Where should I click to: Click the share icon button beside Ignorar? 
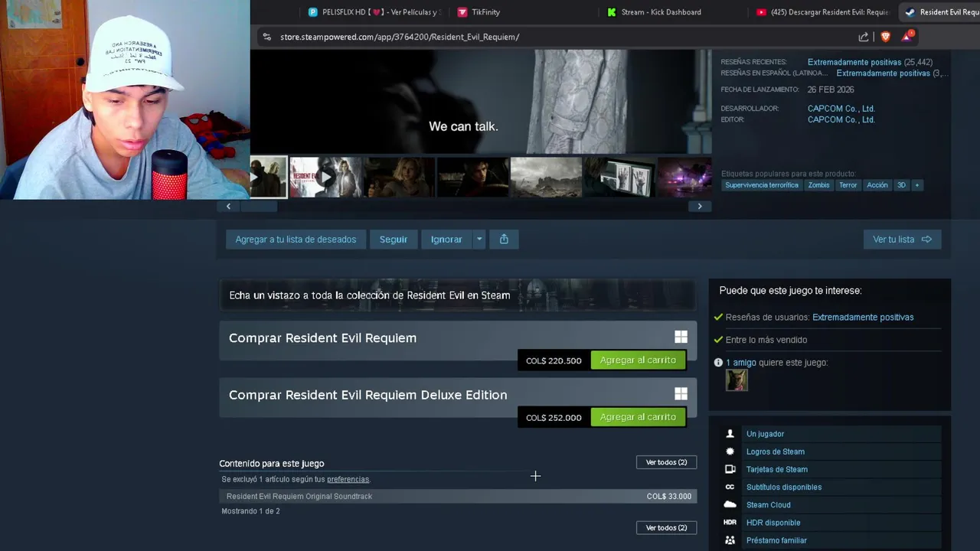[x=504, y=240]
